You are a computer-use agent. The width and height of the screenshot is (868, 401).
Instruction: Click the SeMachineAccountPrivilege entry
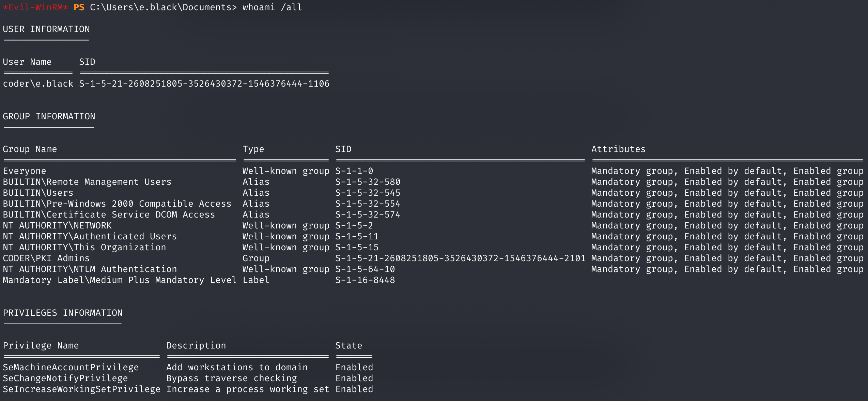click(71, 367)
